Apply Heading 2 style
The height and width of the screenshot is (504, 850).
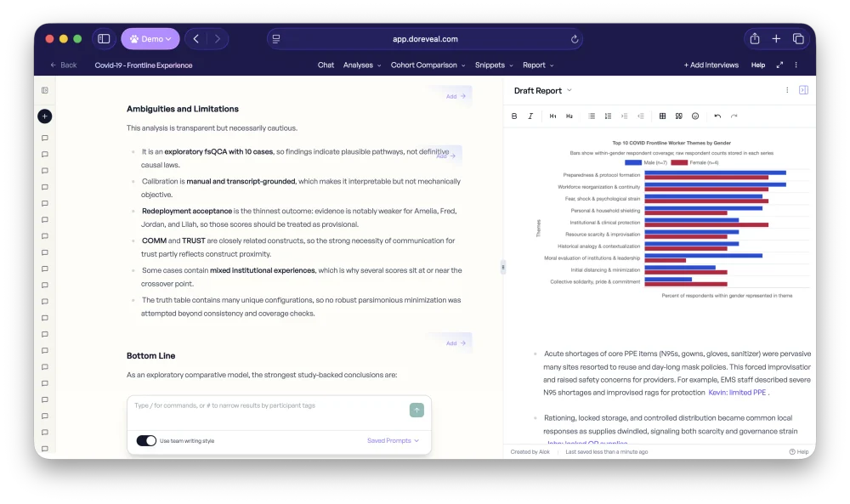(x=569, y=116)
